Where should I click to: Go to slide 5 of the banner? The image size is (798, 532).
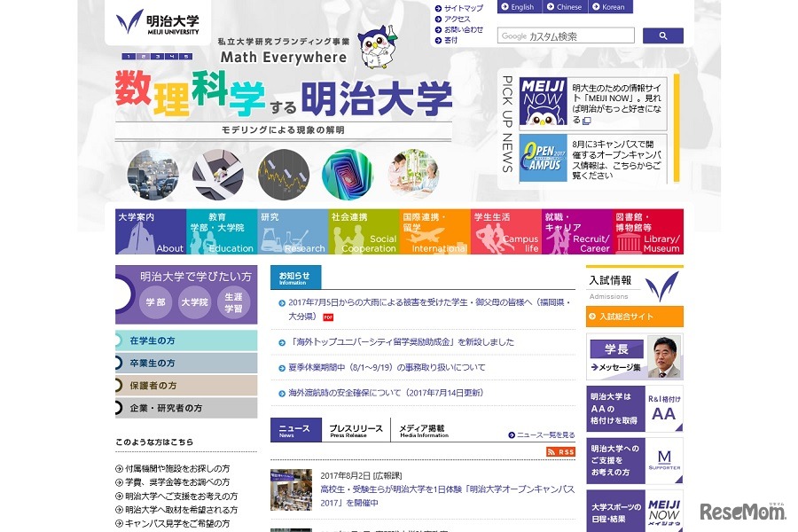point(186,57)
